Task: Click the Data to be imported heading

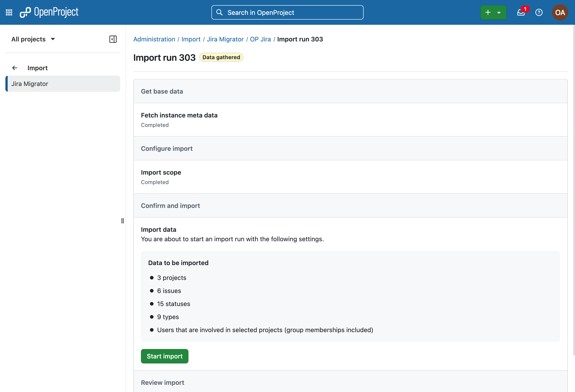Action: [178, 263]
